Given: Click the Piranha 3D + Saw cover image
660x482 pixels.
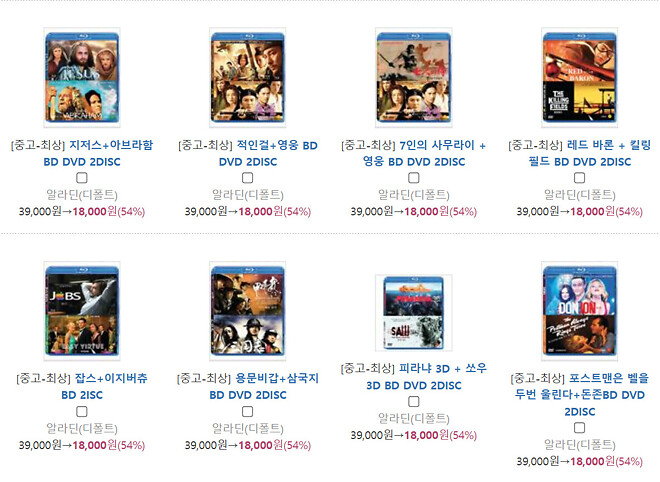Looking at the screenshot, I should [414, 313].
